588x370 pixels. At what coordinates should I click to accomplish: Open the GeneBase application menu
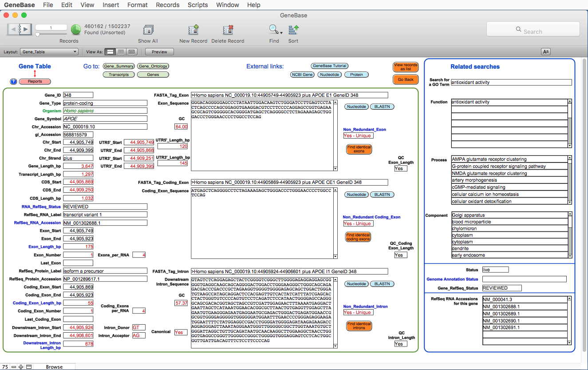(19, 5)
